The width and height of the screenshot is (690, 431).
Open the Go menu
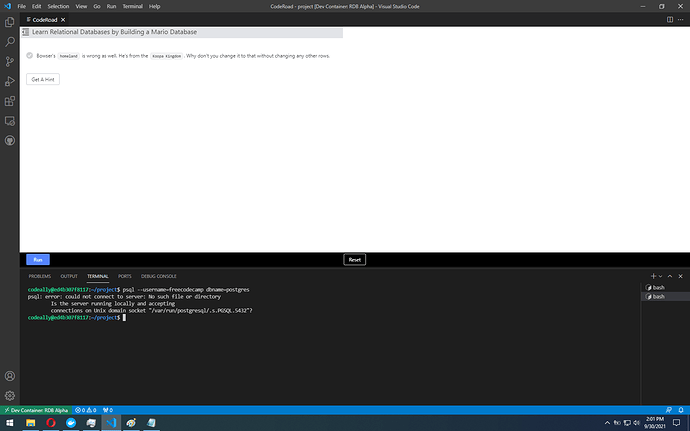pyautogui.click(x=97, y=6)
